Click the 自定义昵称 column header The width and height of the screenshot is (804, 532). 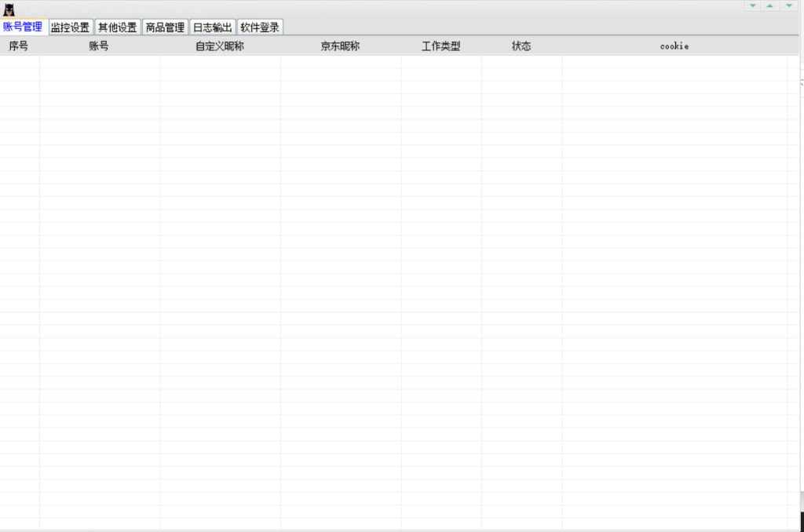click(x=220, y=46)
